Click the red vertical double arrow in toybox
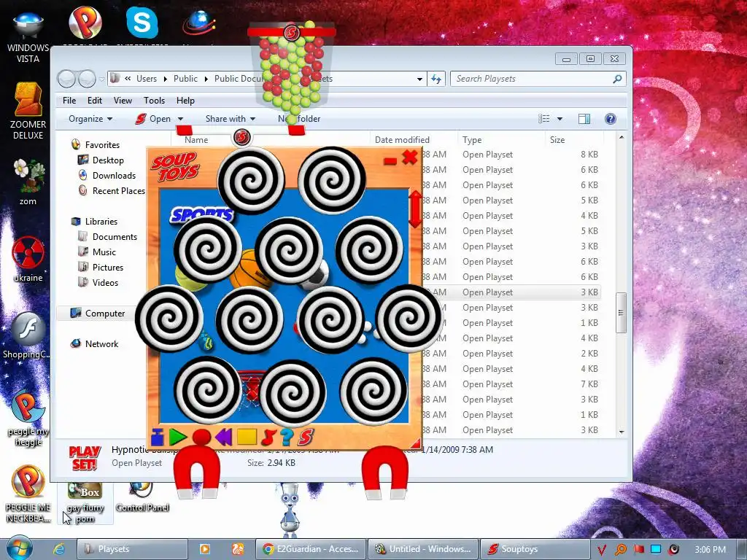 [x=415, y=209]
